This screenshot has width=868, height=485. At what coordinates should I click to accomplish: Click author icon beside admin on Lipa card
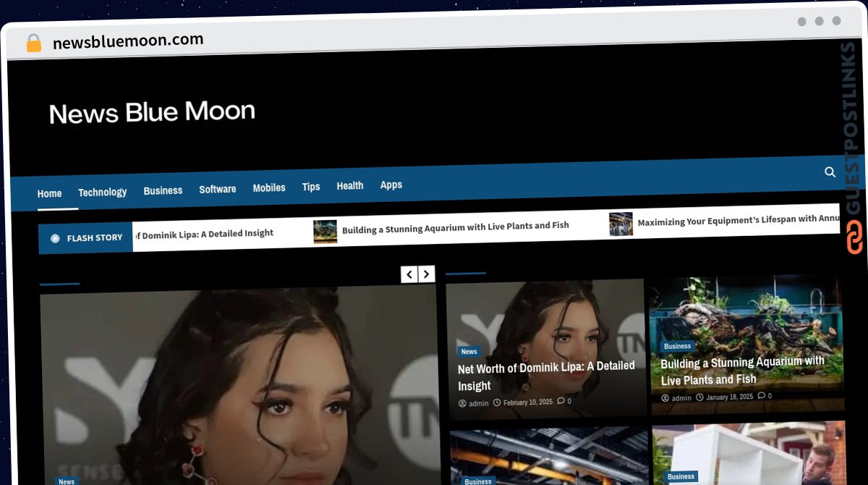462,403
